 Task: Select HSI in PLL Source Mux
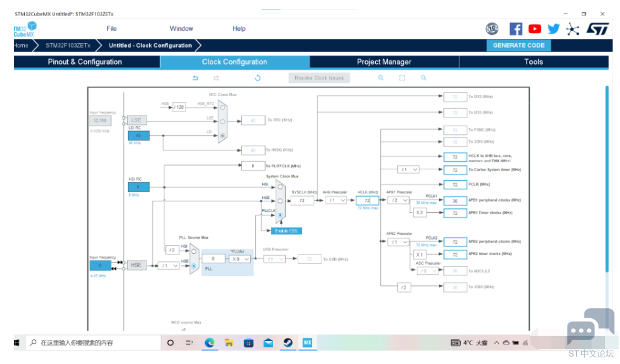tap(194, 251)
